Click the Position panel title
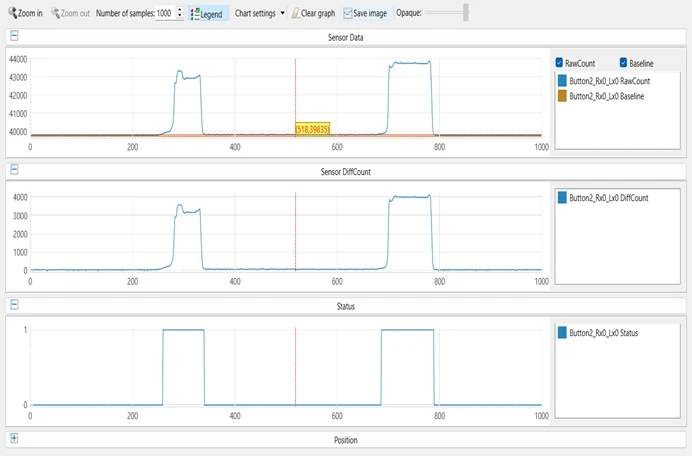The image size is (692, 456). pos(346,440)
